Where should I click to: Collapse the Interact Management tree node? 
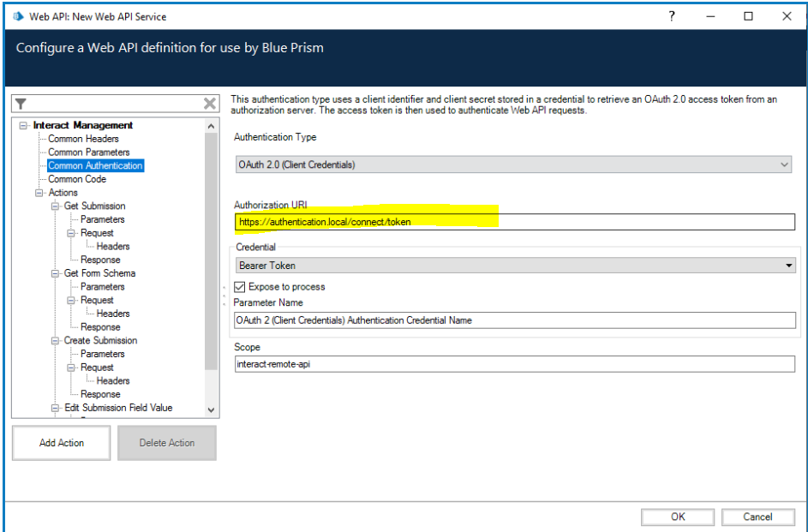pyautogui.click(x=24, y=126)
